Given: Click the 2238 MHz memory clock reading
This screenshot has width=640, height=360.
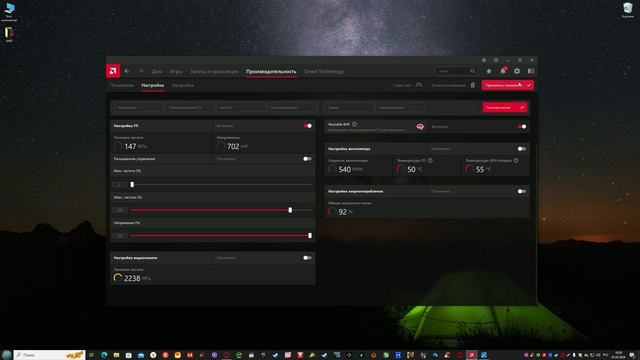Looking at the screenshot, I should pyautogui.click(x=132, y=278).
